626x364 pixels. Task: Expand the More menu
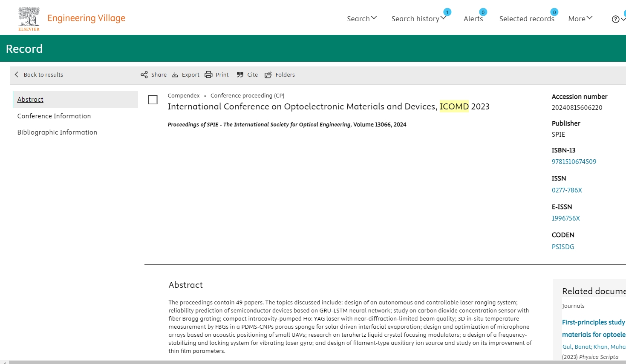(580, 19)
